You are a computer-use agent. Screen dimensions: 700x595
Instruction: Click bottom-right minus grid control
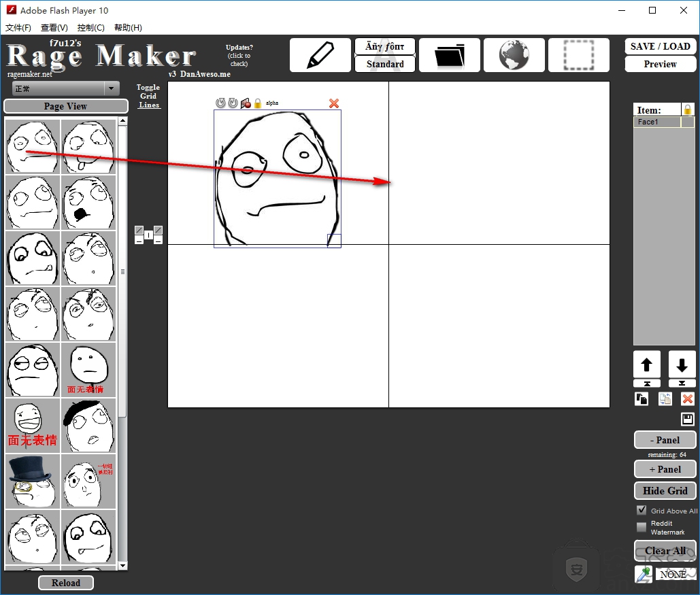(x=158, y=240)
